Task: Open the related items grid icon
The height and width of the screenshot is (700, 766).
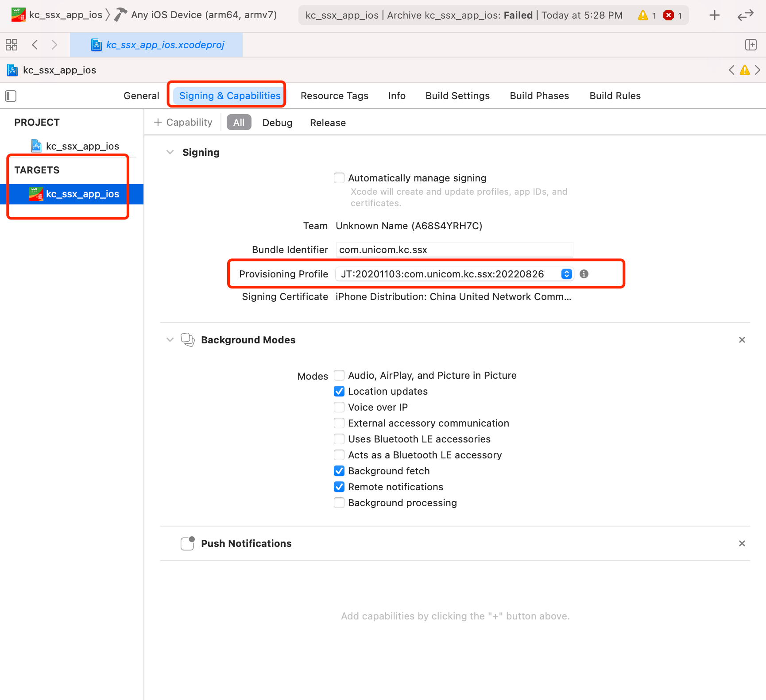Action: pos(12,45)
